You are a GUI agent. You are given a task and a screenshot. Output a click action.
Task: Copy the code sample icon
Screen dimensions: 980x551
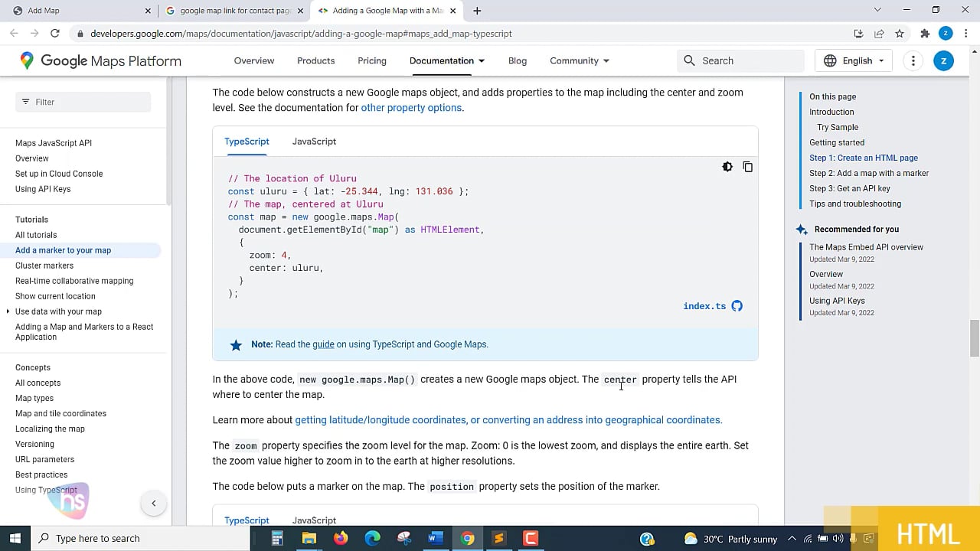(748, 167)
